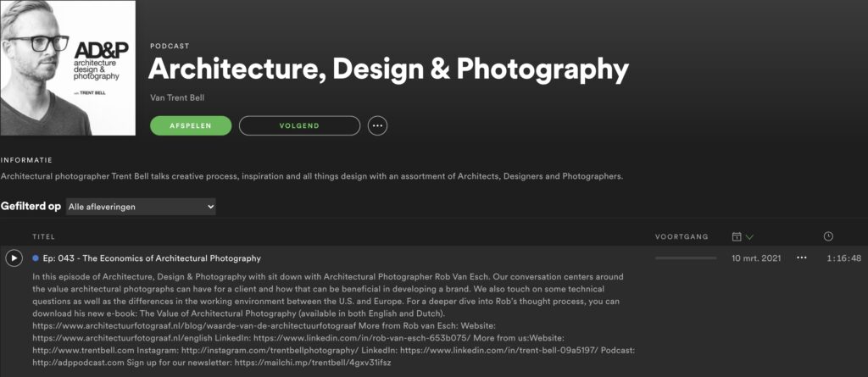Click the Voortgang column header
This screenshot has height=377, width=868.
(x=682, y=237)
